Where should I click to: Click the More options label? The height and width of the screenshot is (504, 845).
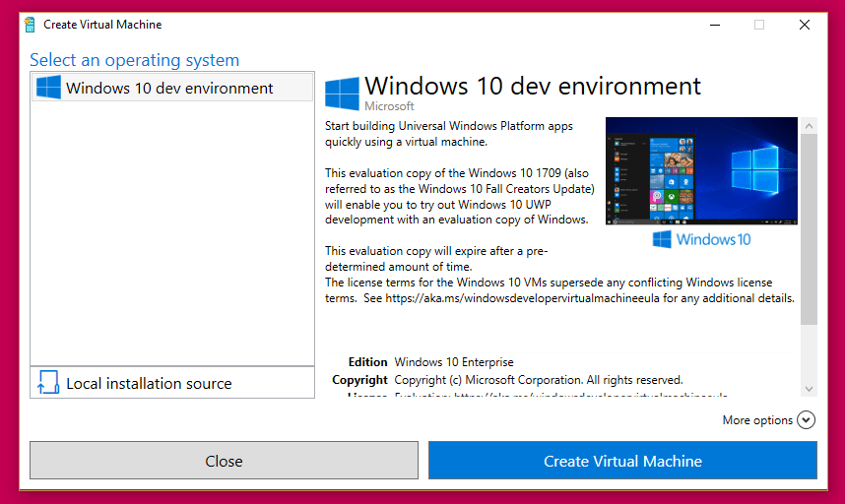757,420
